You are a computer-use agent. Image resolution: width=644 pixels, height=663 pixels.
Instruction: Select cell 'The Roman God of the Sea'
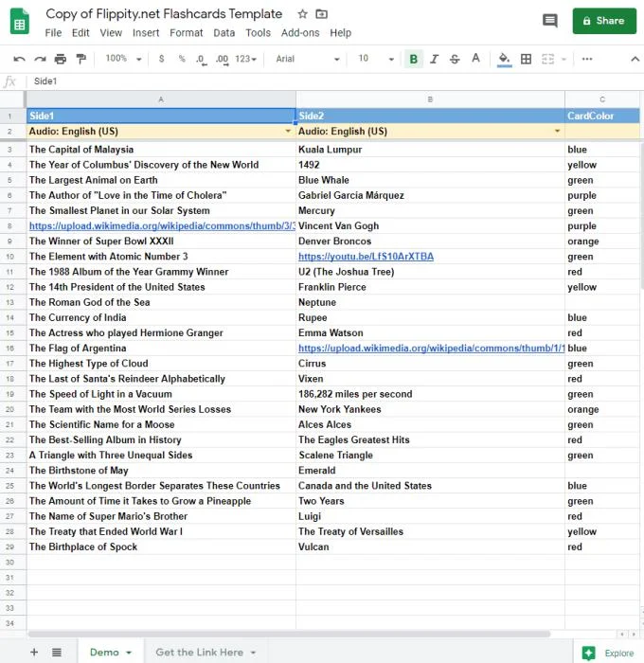pyautogui.click(x=161, y=302)
